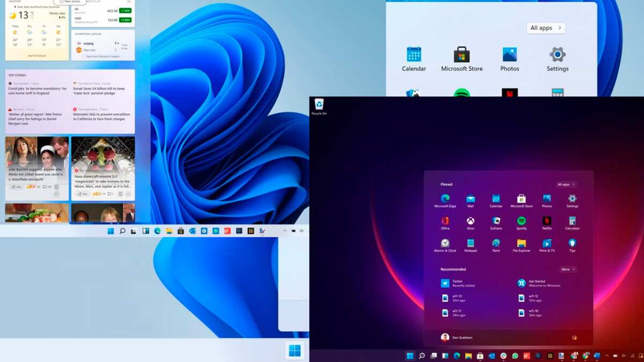
Task: Open Photos in the upper Start menu
Action: 509,59
